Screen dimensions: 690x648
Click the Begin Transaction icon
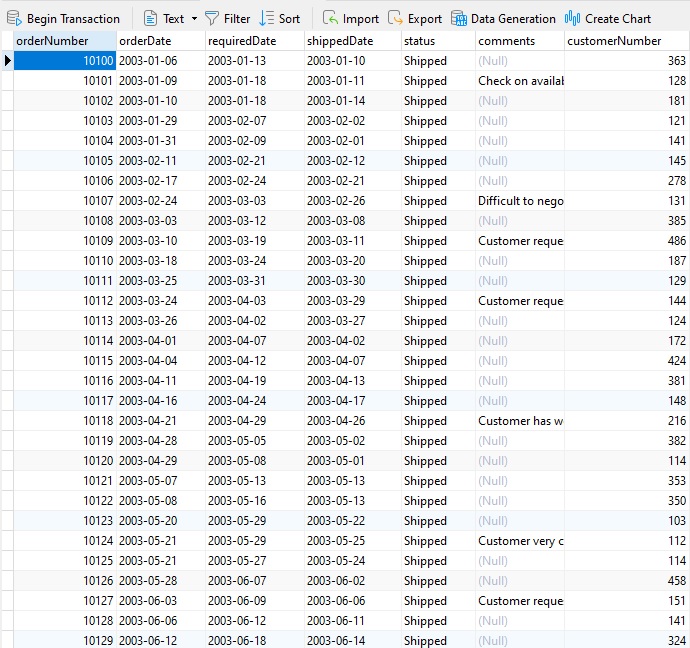15,18
